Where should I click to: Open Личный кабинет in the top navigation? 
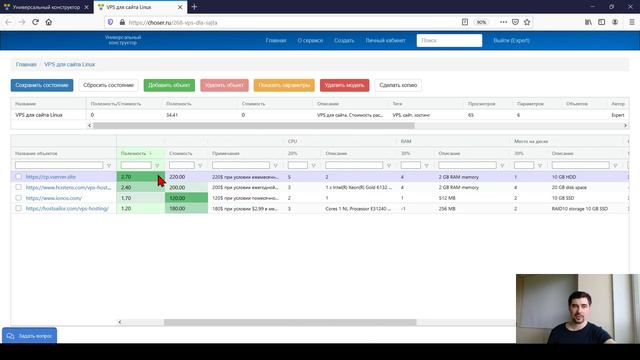[x=385, y=40]
